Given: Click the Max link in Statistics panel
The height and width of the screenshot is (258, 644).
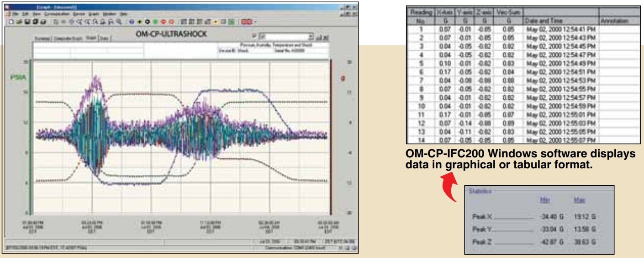Looking at the screenshot, I should [x=579, y=200].
